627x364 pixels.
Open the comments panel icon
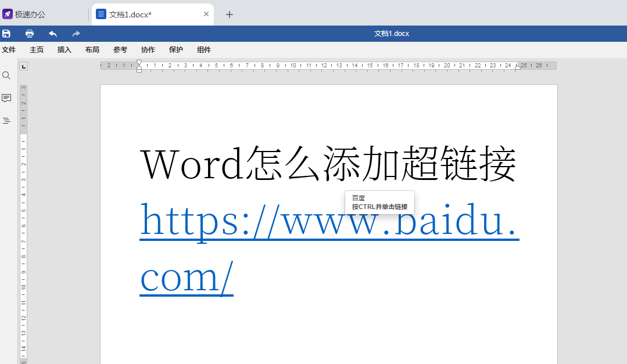pyautogui.click(x=6, y=98)
